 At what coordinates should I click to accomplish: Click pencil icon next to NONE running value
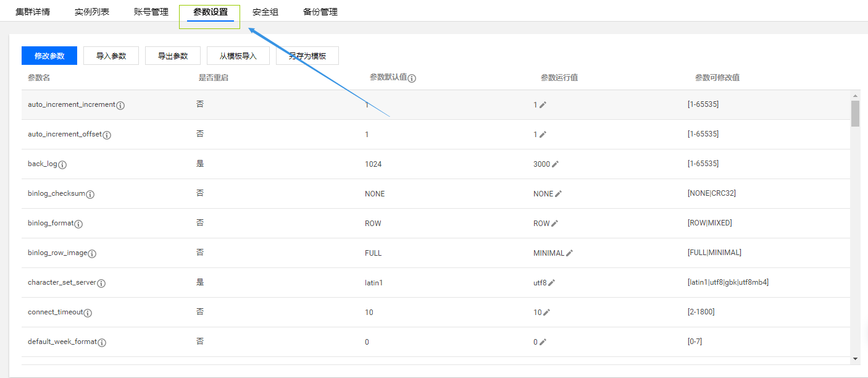click(x=558, y=194)
